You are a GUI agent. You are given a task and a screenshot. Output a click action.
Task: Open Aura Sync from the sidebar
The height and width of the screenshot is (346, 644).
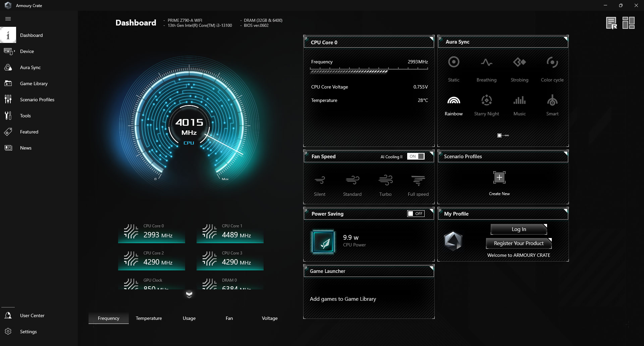30,67
